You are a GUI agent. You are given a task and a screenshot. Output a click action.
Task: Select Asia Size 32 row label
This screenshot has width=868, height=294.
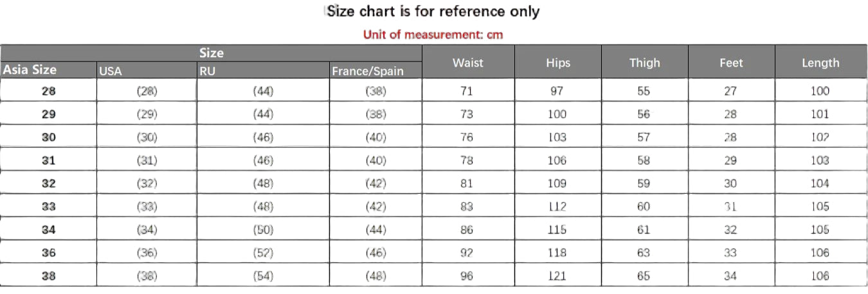[48, 184]
